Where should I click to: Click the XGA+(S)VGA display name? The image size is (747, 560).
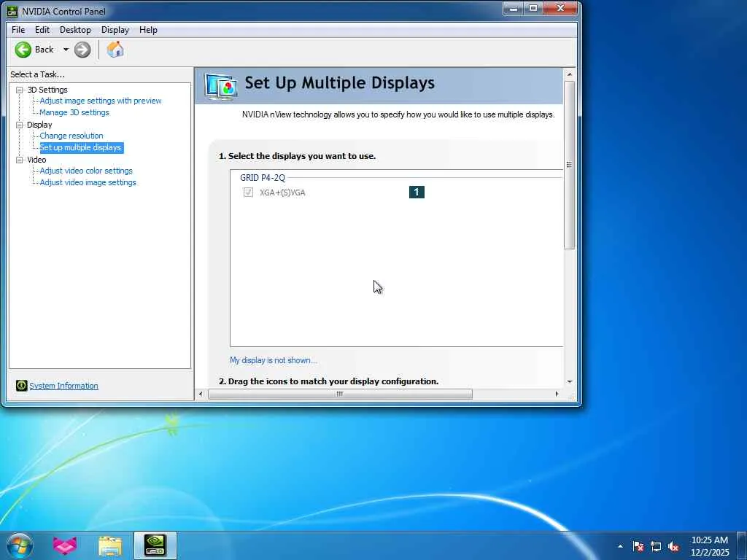[282, 192]
